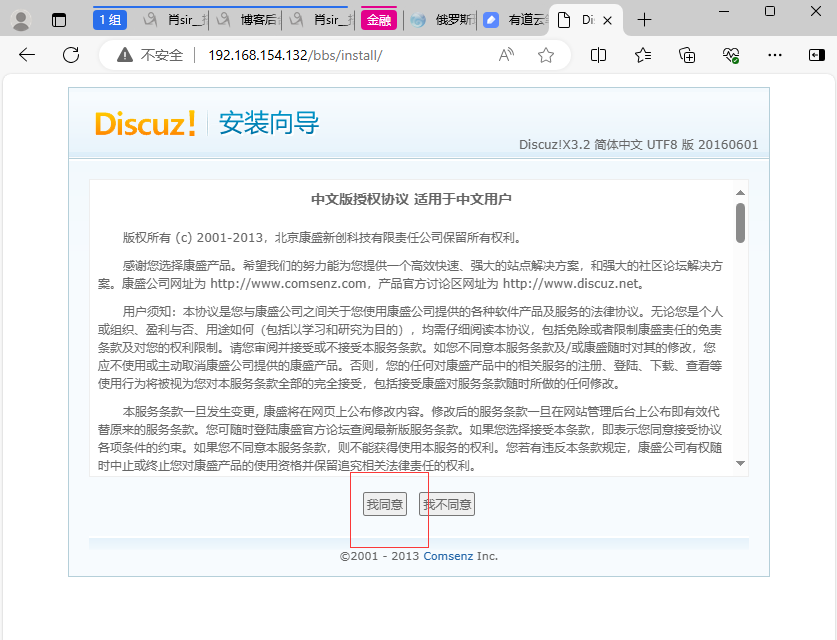Open split screen view
Viewport: 837px width, 640px height.
coord(598,55)
